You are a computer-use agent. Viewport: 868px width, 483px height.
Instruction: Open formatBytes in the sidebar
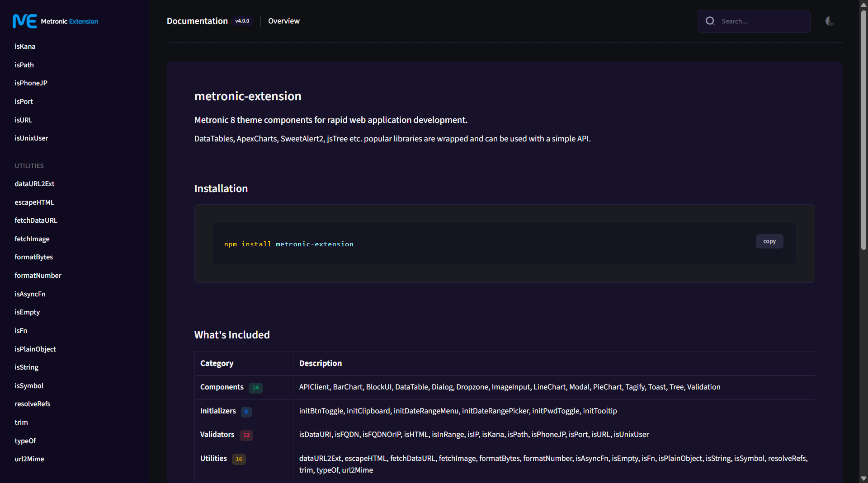click(33, 257)
